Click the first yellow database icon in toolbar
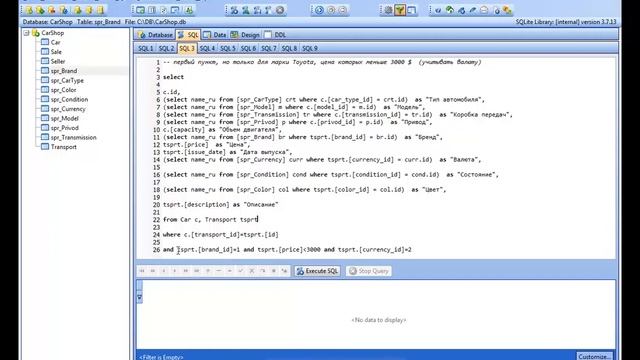 pos(29,10)
